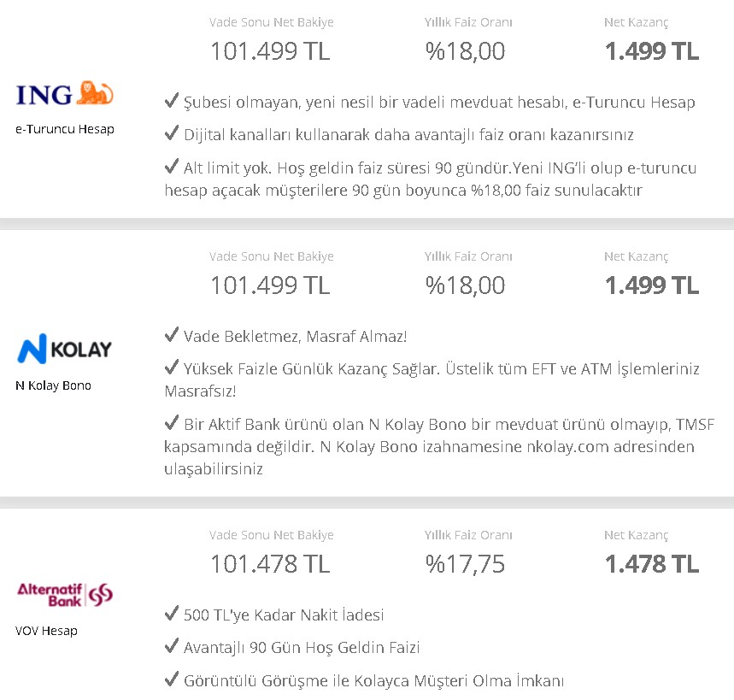
Task: Click checkmark beside '500 TL'ye Kadar Nakit İadesi'
Action: coord(172,614)
